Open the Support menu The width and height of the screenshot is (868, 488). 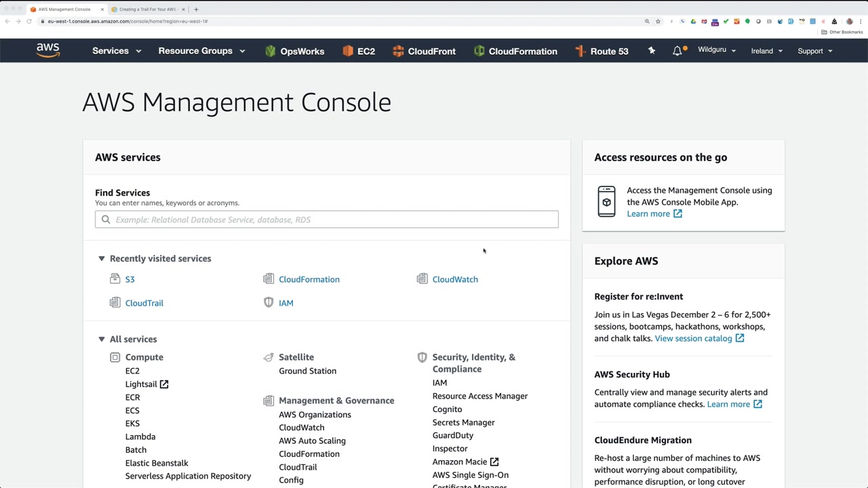(814, 51)
